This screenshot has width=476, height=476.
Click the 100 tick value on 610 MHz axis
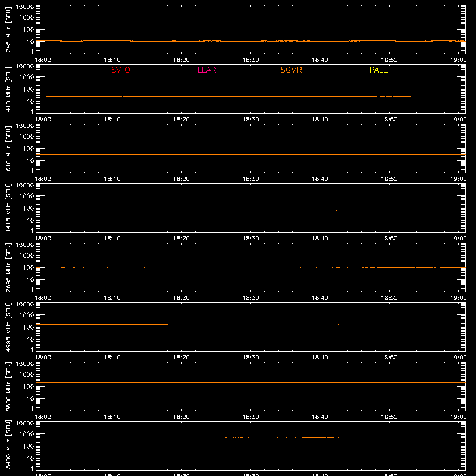[x=29, y=149]
